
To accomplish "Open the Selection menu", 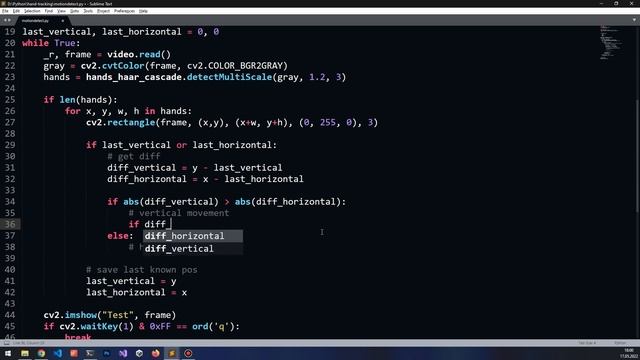I will pos(32,11).
